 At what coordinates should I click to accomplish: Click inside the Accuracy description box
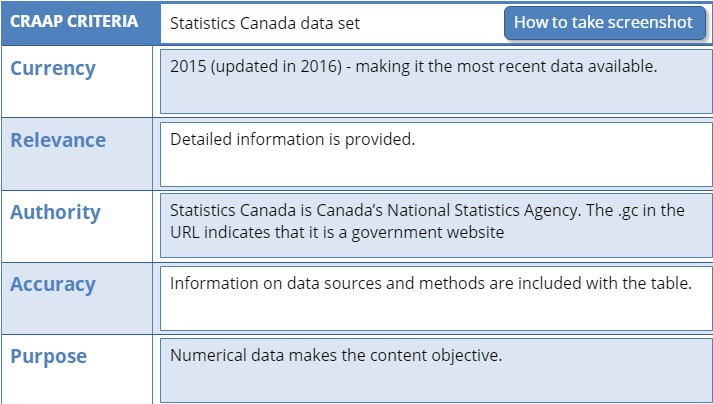click(x=433, y=310)
